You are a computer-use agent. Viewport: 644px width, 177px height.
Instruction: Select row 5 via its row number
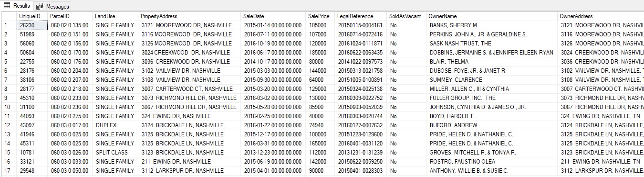point(8,62)
